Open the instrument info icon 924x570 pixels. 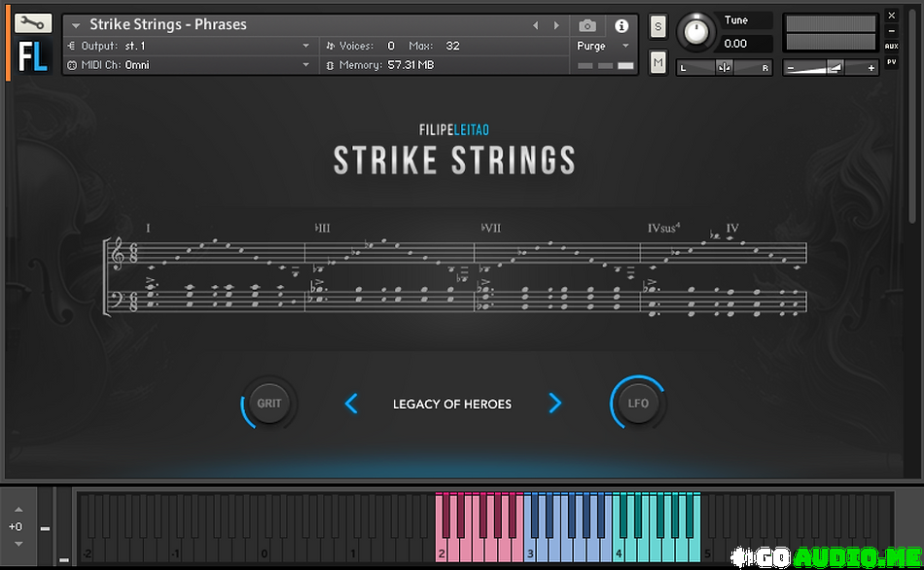622,25
